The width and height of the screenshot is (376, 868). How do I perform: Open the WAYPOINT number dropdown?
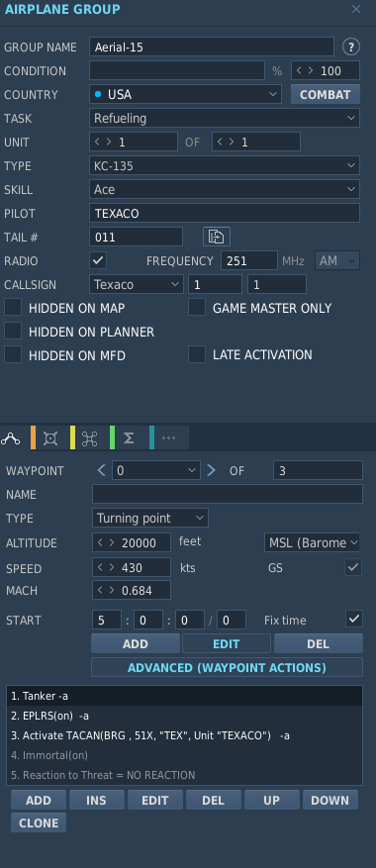156,470
